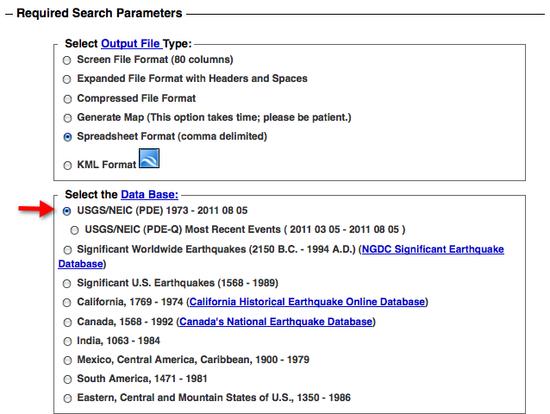Select Compressed File Format option
This screenshot has height=414, width=550.
click(x=67, y=99)
